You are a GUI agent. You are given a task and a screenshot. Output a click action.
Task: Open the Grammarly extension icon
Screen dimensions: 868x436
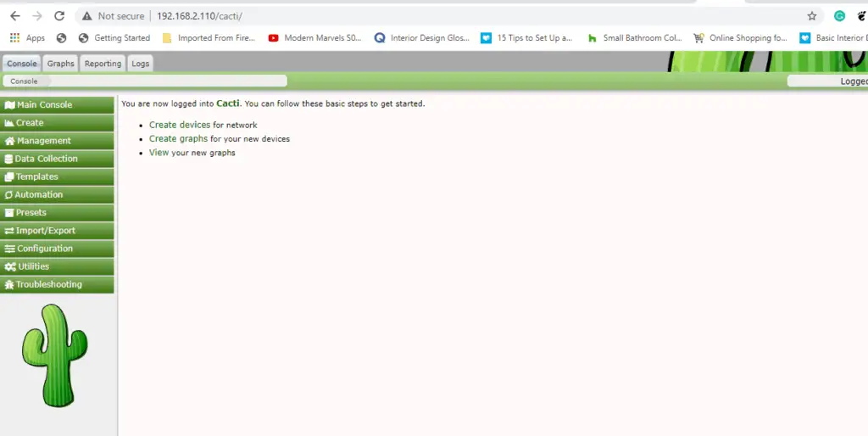(x=840, y=16)
